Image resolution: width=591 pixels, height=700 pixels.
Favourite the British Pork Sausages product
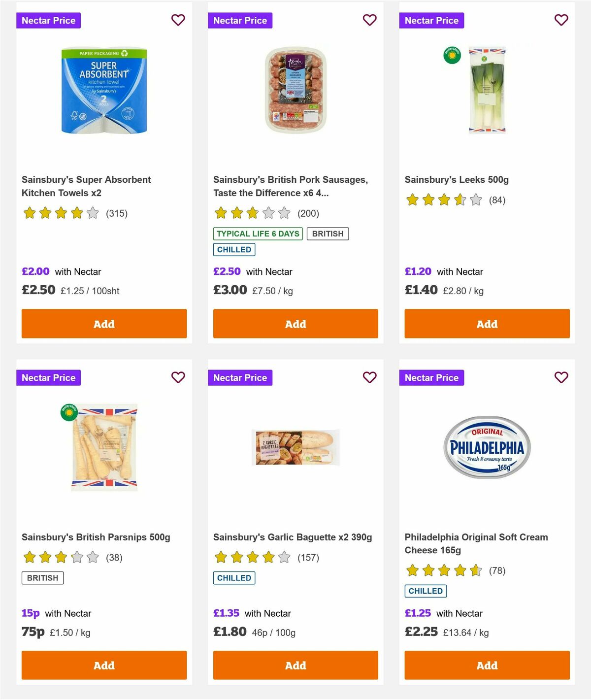pyautogui.click(x=369, y=20)
